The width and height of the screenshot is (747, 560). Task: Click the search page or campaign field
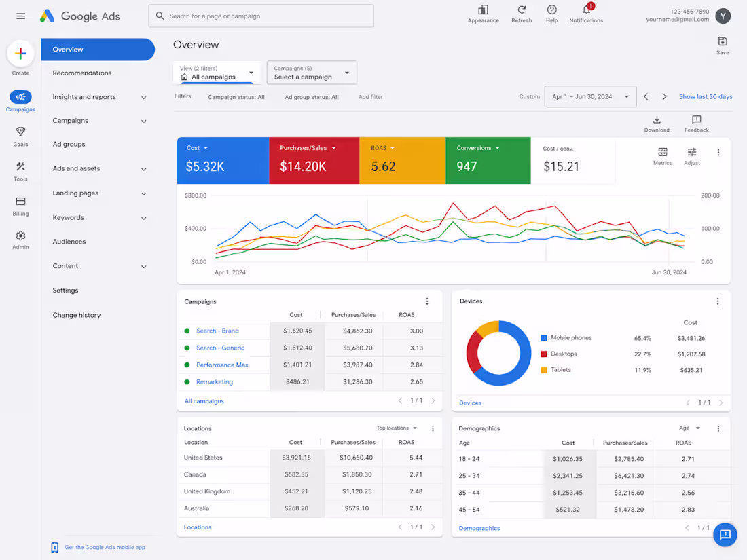pyautogui.click(x=261, y=16)
